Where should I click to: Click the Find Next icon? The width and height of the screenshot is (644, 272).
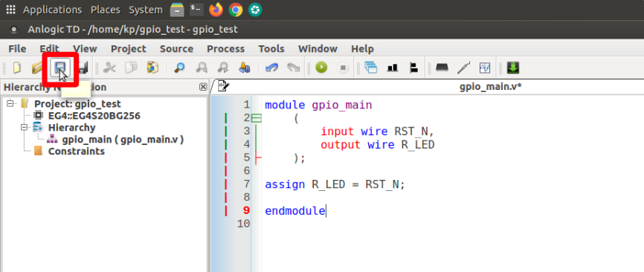[x=222, y=68]
